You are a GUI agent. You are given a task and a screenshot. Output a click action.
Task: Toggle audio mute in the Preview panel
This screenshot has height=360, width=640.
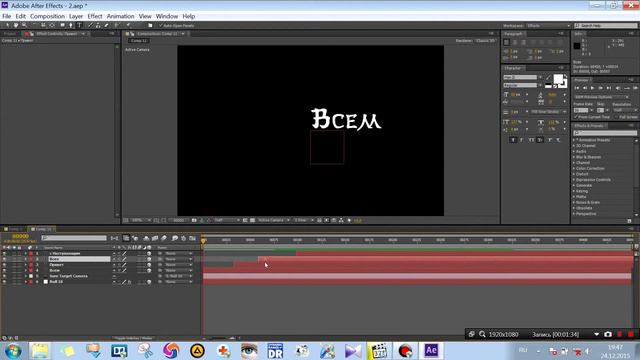pos(618,88)
